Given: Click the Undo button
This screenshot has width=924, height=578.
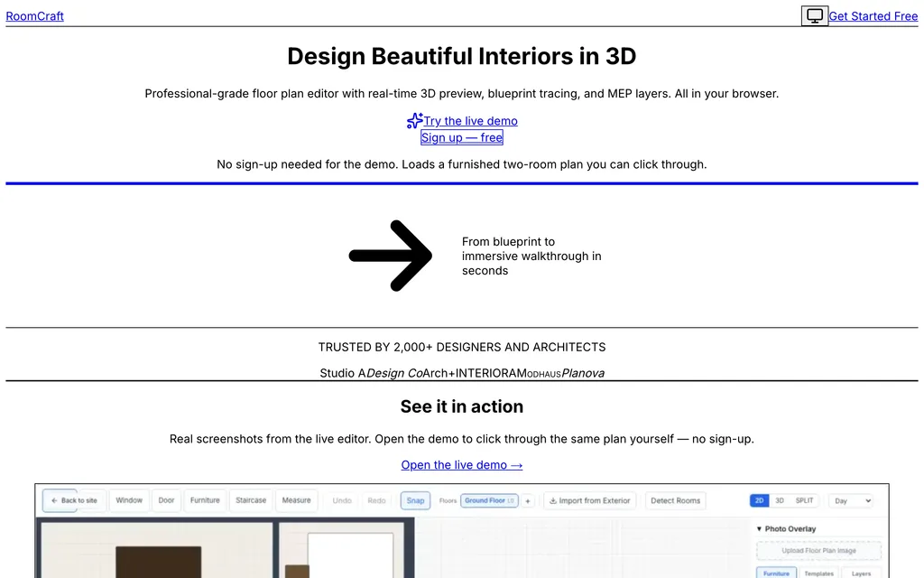Looking at the screenshot, I should tap(342, 500).
